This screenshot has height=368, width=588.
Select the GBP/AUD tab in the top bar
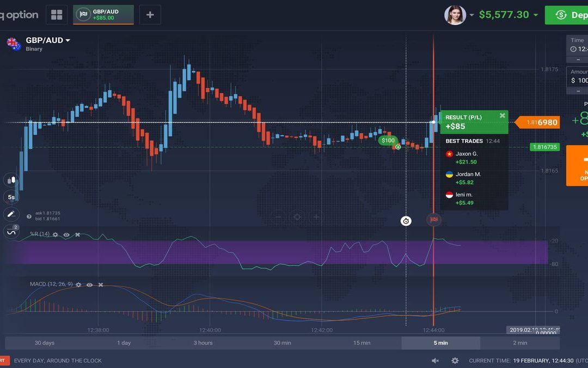[103, 15]
